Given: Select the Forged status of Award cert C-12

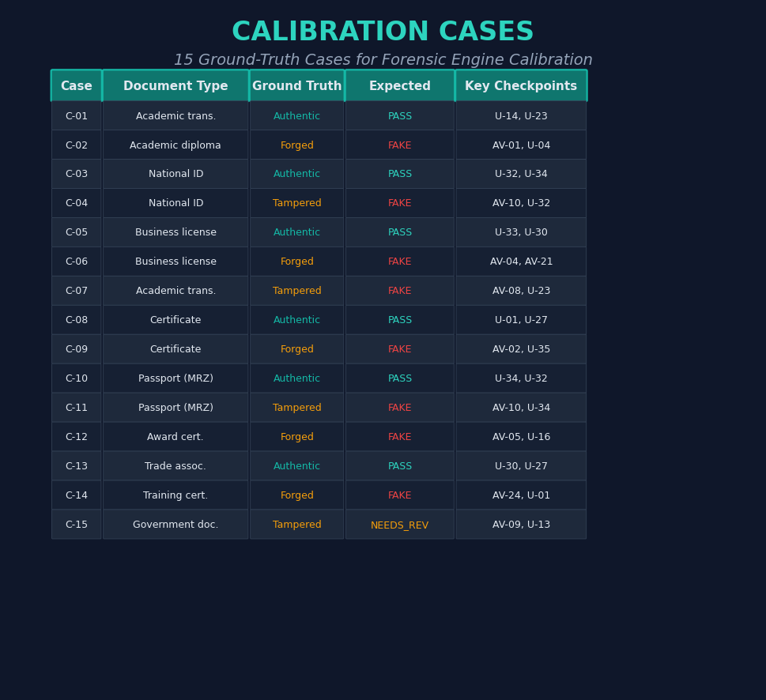Looking at the screenshot, I should click(x=296, y=436).
